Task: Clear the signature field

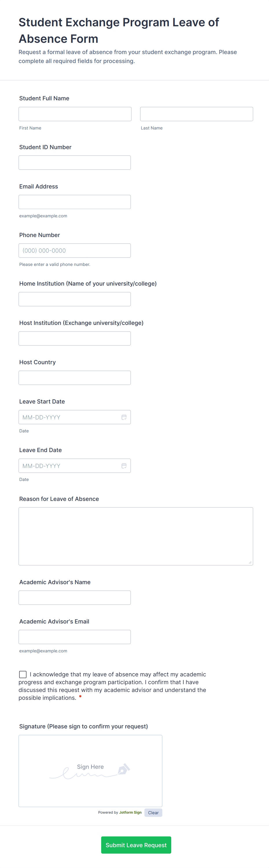Action: click(153, 813)
